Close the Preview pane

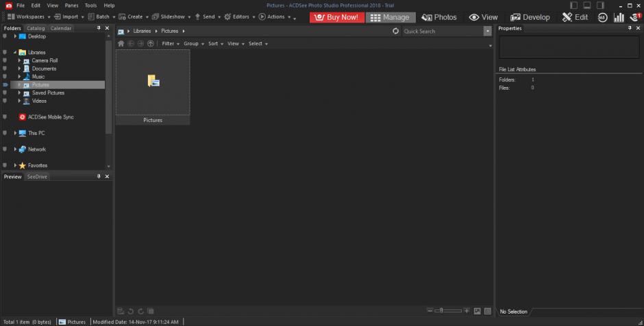pos(107,176)
